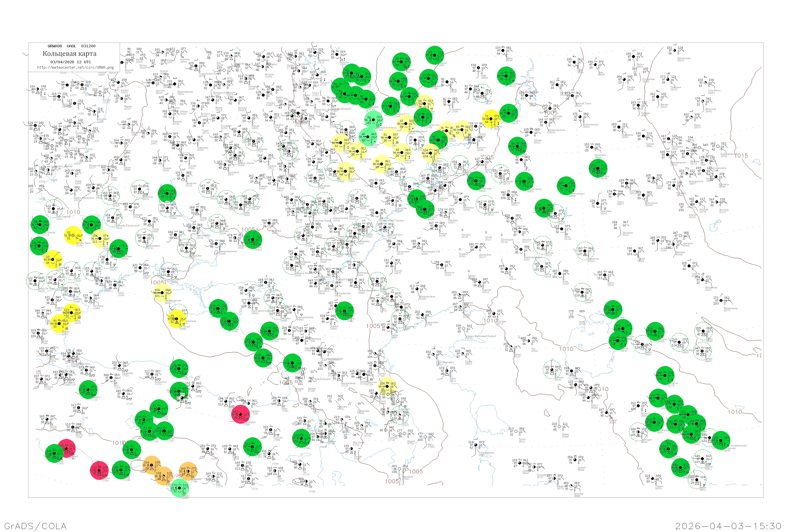Click the red Gumushane station marker
The width and height of the screenshot is (798, 532).
click(x=240, y=415)
